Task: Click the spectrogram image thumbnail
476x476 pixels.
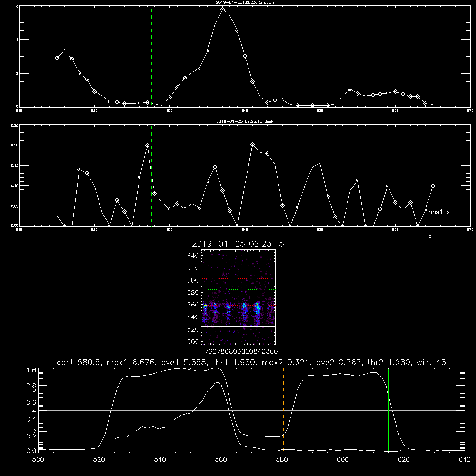Action: click(x=238, y=297)
